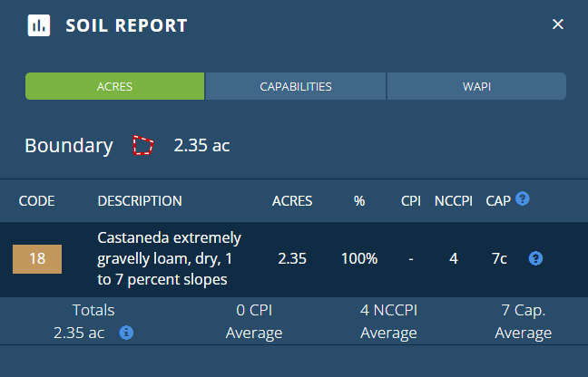Open the WAPI tab

[x=476, y=87]
